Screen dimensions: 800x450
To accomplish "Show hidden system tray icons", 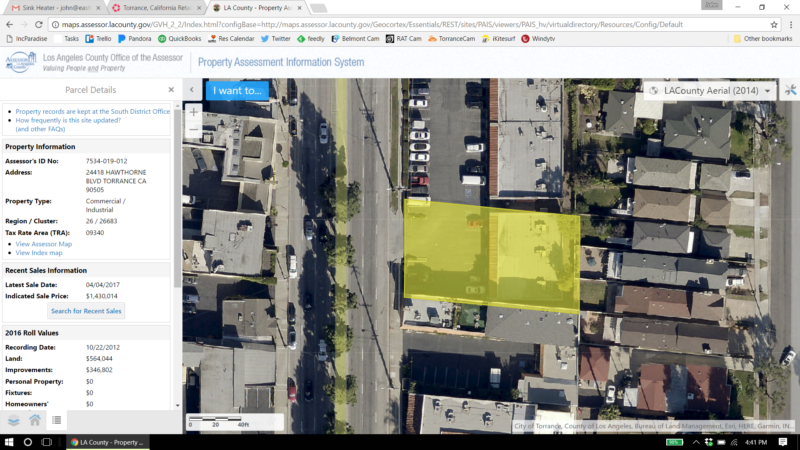I will click(696, 442).
